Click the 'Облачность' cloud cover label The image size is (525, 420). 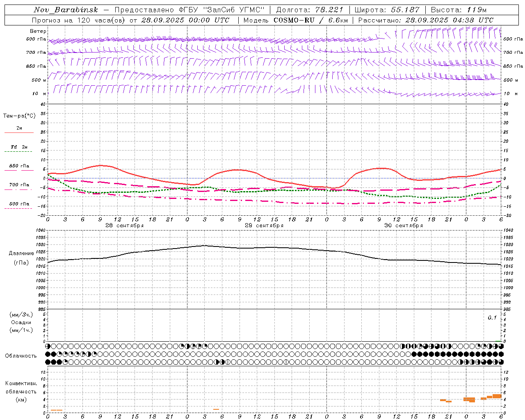pos(21,356)
